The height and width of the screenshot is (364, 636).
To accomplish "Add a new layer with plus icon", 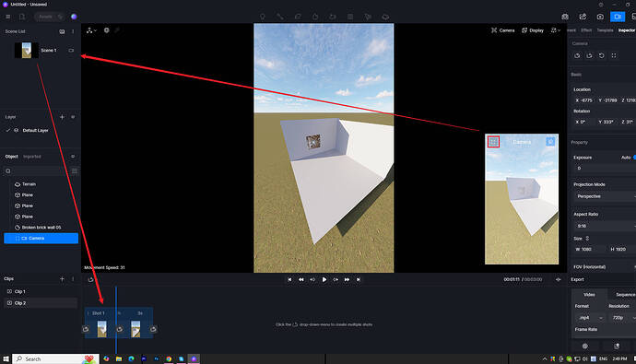I will pyautogui.click(x=62, y=117).
